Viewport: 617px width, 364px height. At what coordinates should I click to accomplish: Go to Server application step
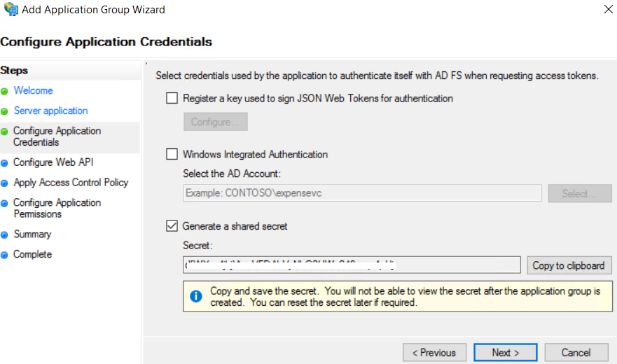coord(50,111)
